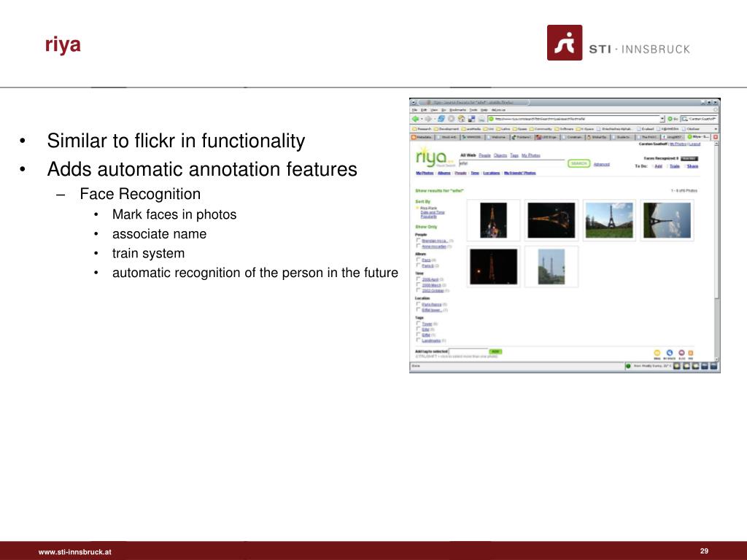Click the green status icon in the status bar
Image resolution: width=747 pixels, height=560 pixels.
coord(628,366)
